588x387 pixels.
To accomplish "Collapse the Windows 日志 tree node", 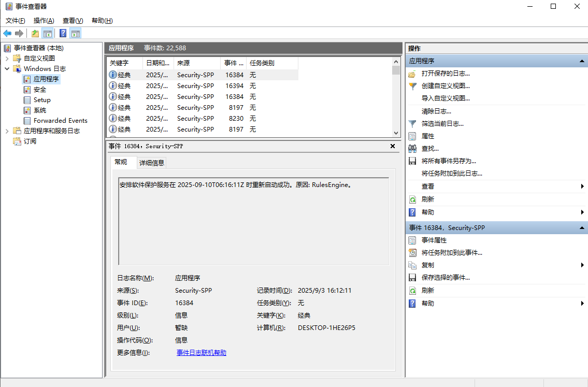I will click(7, 69).
